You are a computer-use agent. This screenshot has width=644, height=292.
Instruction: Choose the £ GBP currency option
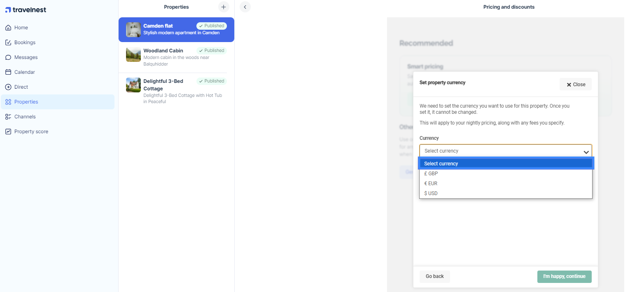click(x=506, y=174)
